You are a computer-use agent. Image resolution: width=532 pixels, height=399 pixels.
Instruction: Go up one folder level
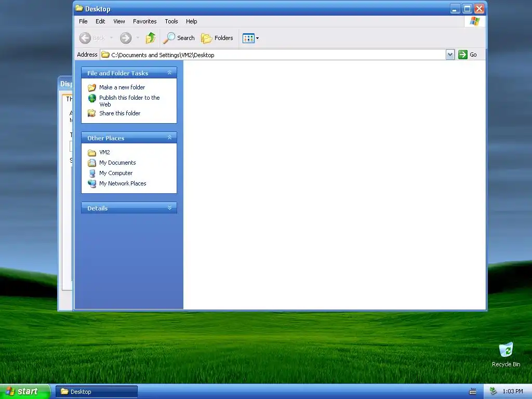(x=151, y=37)
